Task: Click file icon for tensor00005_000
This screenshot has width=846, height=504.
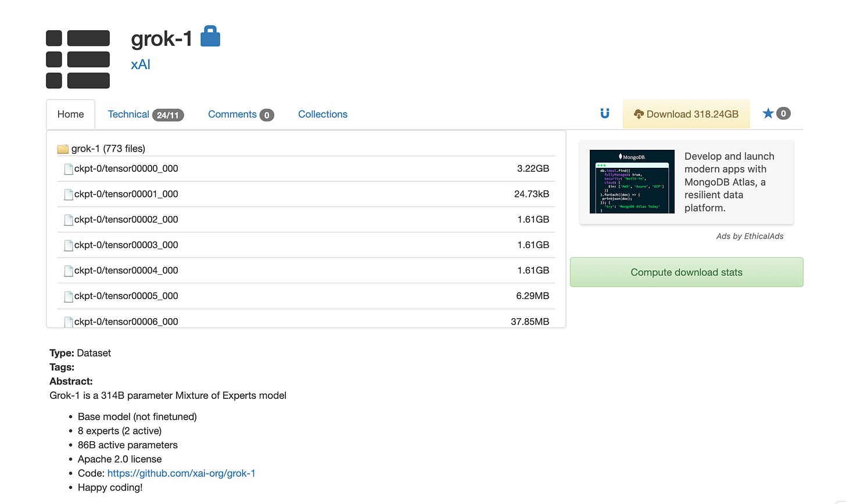Action: click(69, 297)
